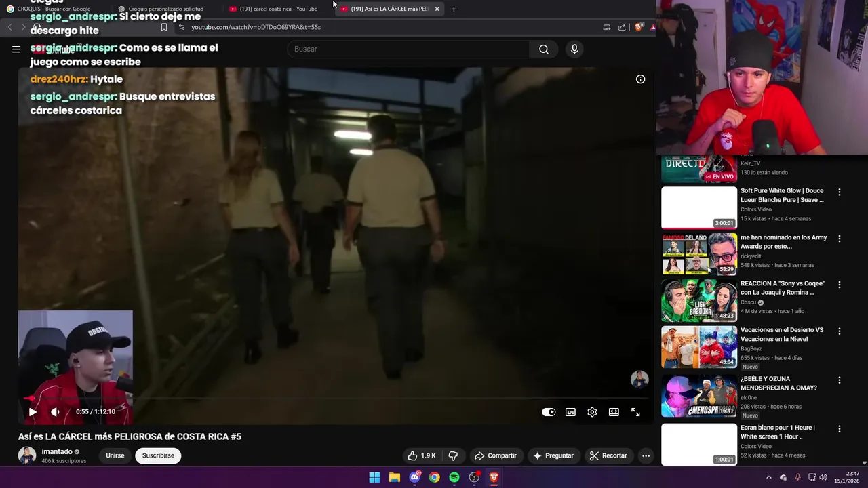This screenshot has width=868, height=488.
Task: Switch to theater mode
Action: [614, 412]
